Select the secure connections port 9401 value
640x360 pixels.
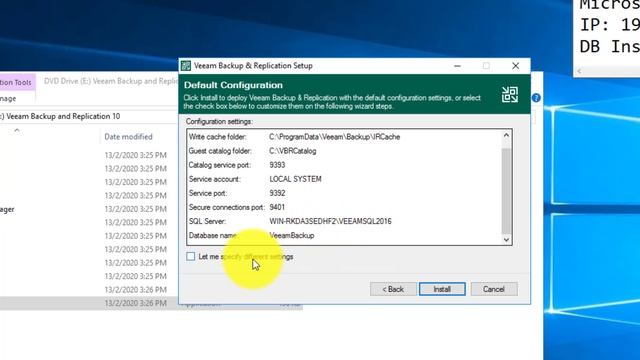277,207
